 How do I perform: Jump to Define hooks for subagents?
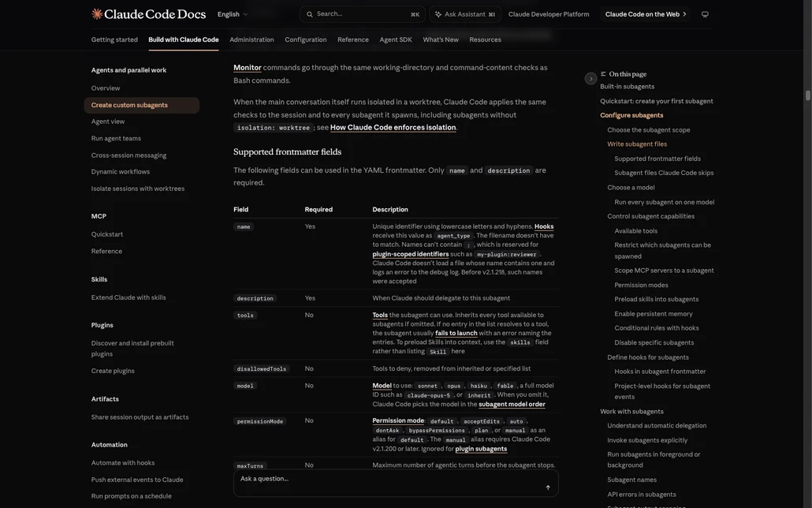coord(648,357)
